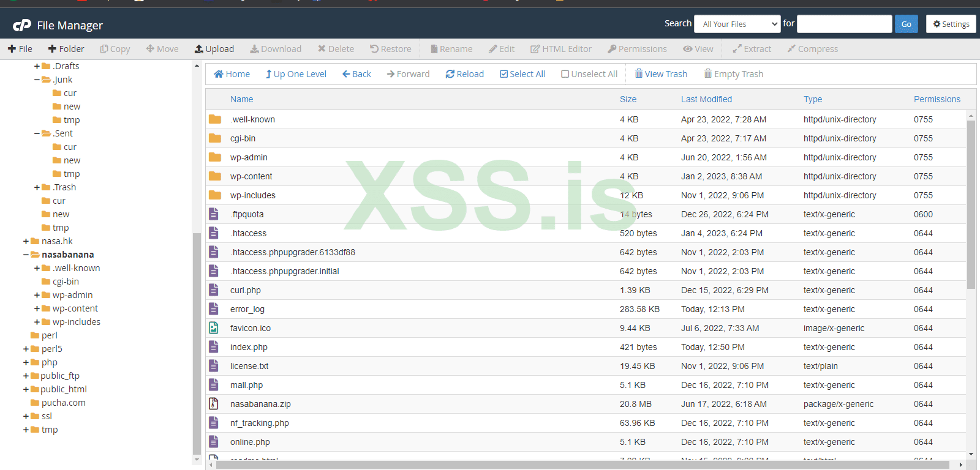
Task: Click the search text input field
Action: (x=844, y=24)
